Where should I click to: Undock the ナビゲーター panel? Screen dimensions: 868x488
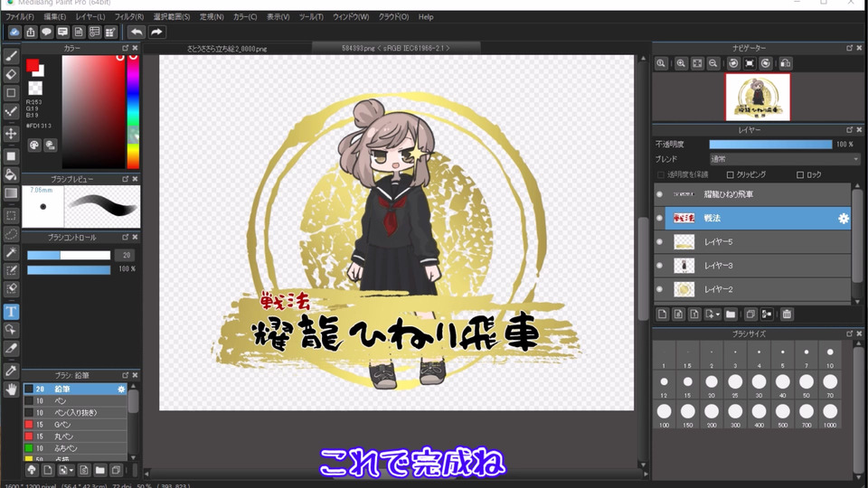coord(850,48)
